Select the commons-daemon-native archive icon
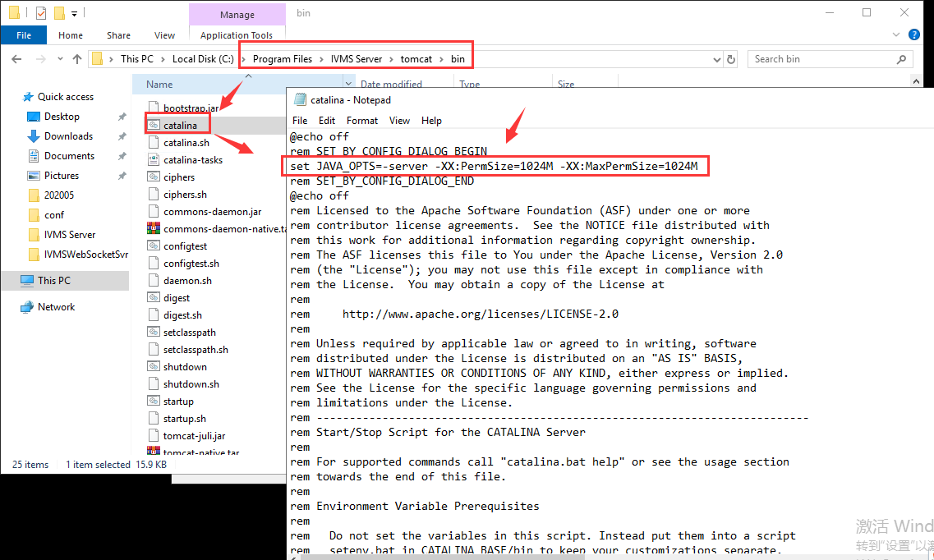 coord(154,228)
